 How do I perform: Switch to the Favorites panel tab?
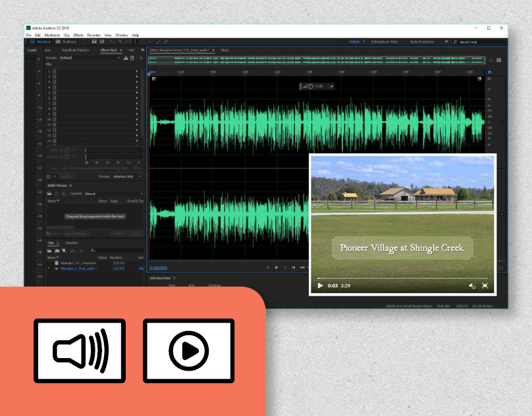click(72, 243)
